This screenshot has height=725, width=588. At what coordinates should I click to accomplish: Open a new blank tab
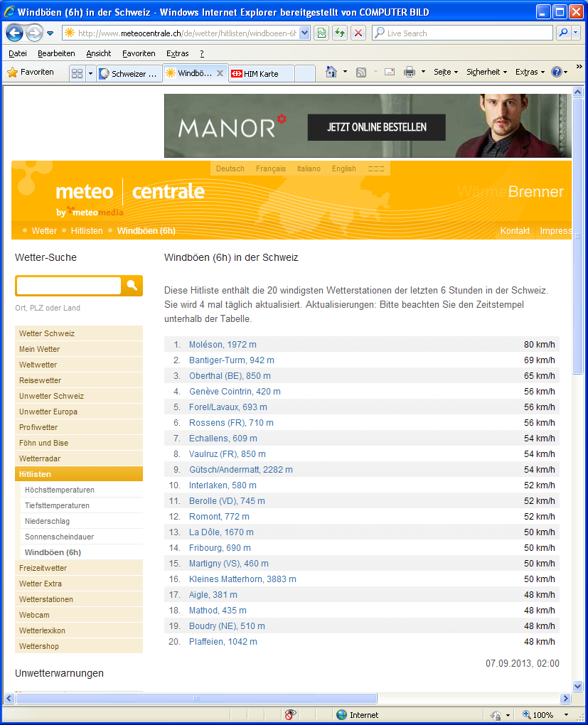click(304, 73)
